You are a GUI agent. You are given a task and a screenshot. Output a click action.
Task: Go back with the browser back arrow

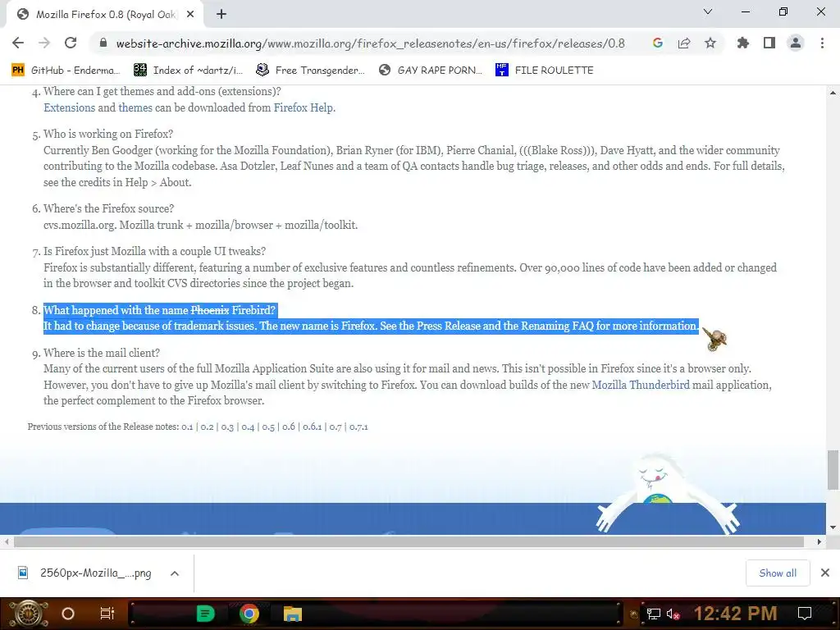[x=18, y=43]
